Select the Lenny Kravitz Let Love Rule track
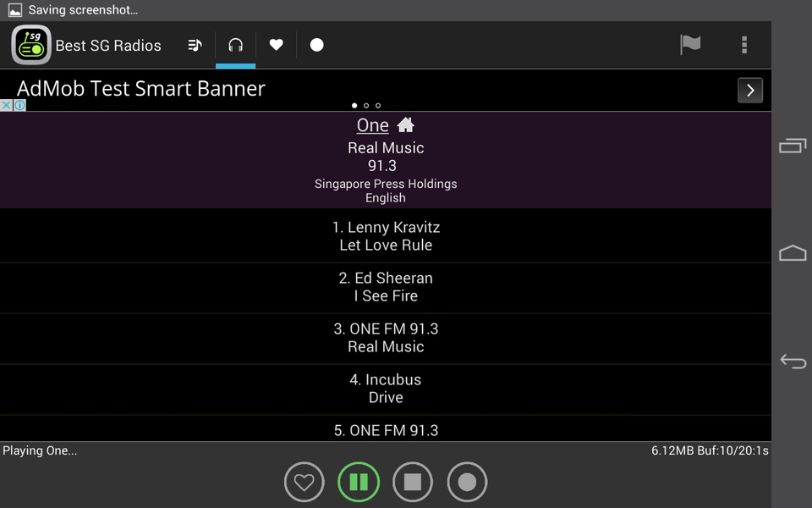This screenshot has height=508, width=812. point(386,236)
